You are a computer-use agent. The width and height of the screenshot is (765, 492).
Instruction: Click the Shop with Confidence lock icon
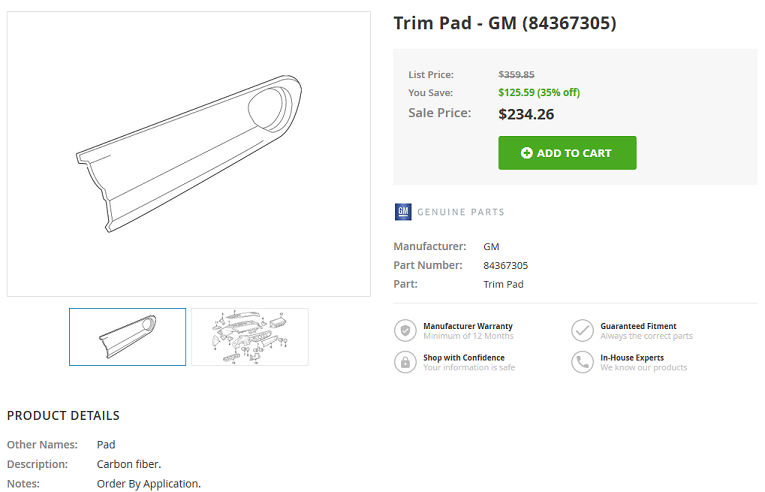coord(405,362)
